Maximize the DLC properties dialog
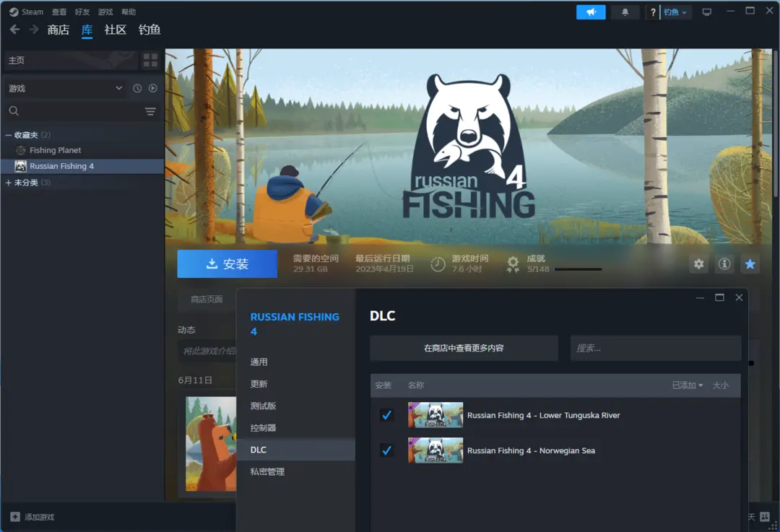 719,297
